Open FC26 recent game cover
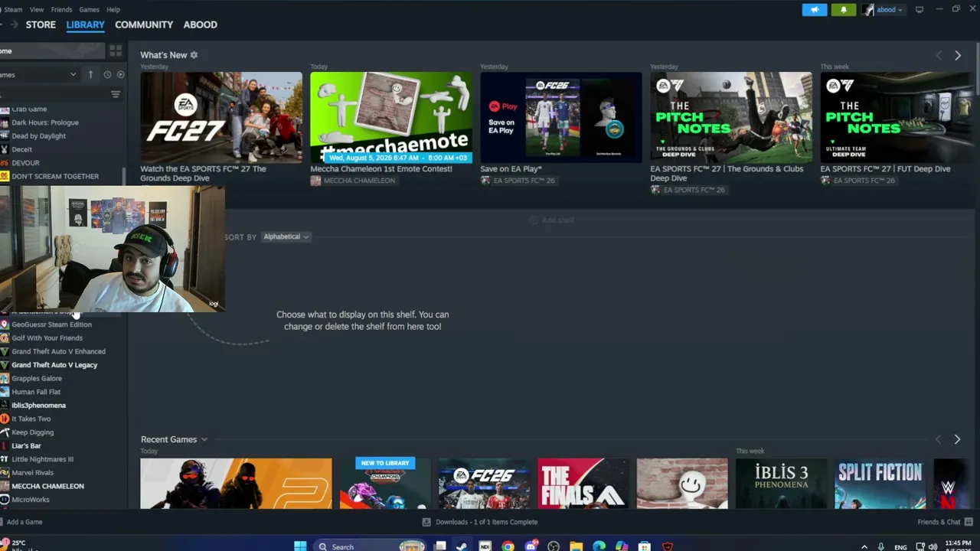This screenshot has width=980, height=551. [x=484, y=484]
